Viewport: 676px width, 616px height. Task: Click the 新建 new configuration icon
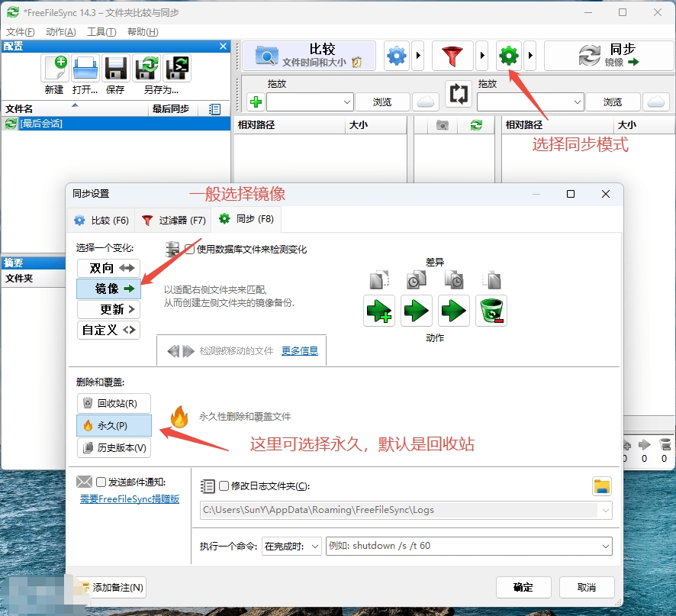click(55, 69)
